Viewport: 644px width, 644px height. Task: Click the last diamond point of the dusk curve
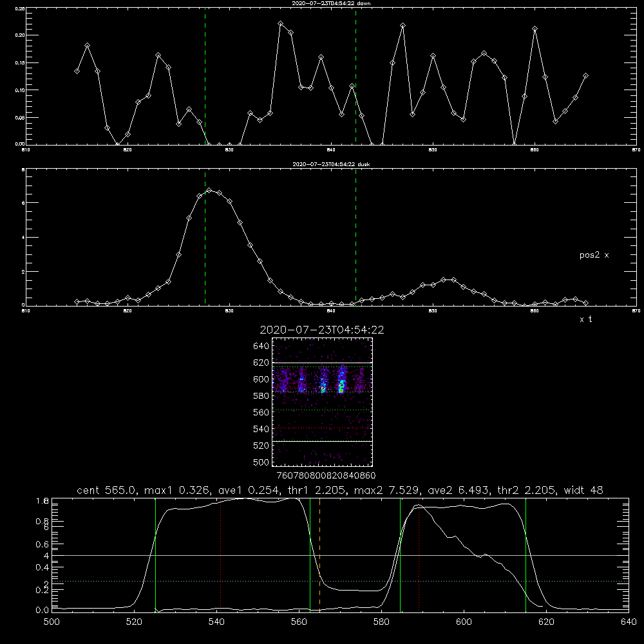pyautogui.click(x=585, y=303)
